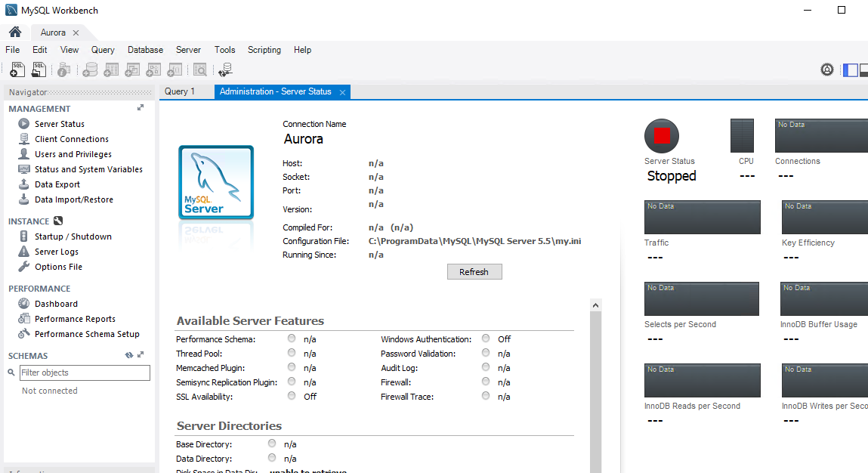The width and height of the screenshot is (868, 473).
Task: Open a SQL script file icon
Action: [39, 70]
